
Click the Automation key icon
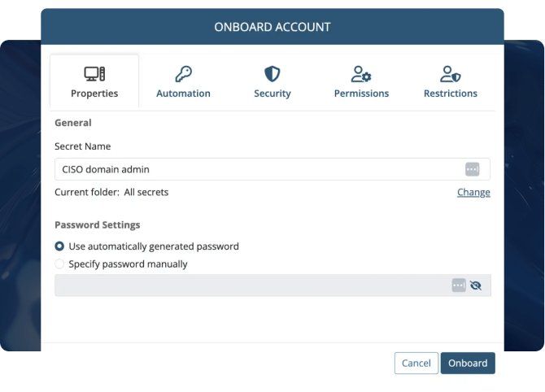pyautogui.click(x=184, y=74)
